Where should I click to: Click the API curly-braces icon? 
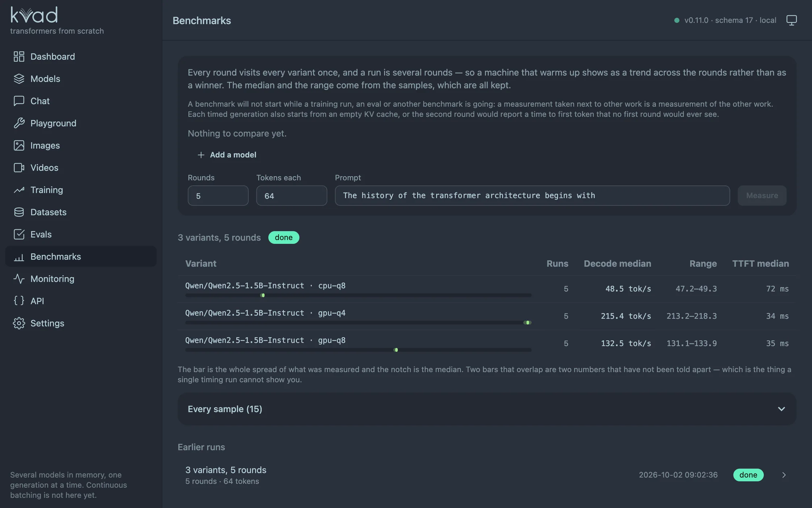tap(19, 301)
